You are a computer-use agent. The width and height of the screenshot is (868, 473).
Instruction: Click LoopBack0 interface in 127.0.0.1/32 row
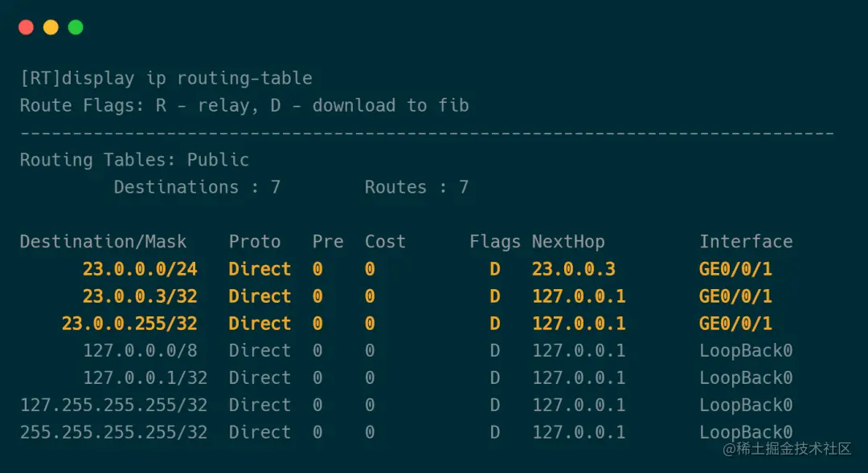[746, 377]
